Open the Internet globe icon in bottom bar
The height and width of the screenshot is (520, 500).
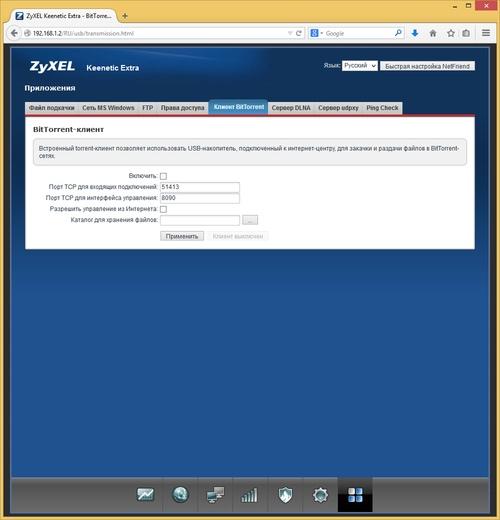[180, 494]
